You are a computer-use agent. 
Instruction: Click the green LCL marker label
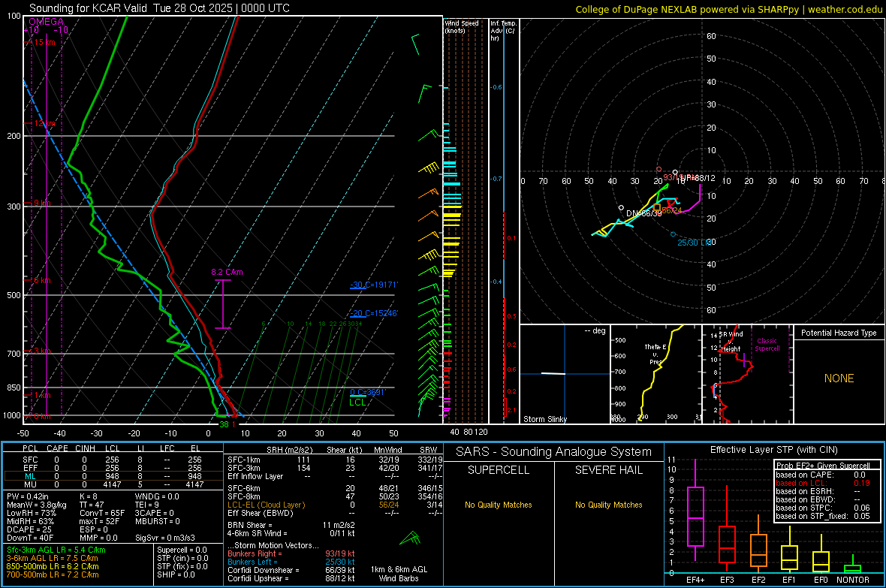357,403
